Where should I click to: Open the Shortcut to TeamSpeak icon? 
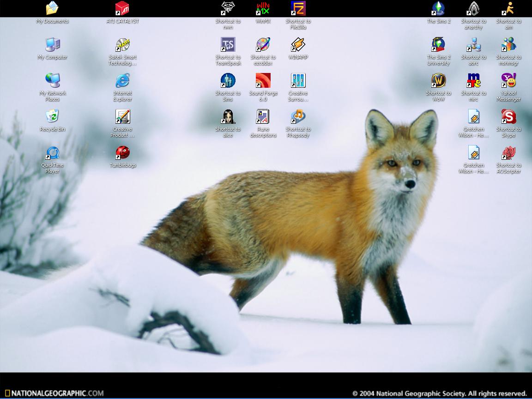click(228, 45)
